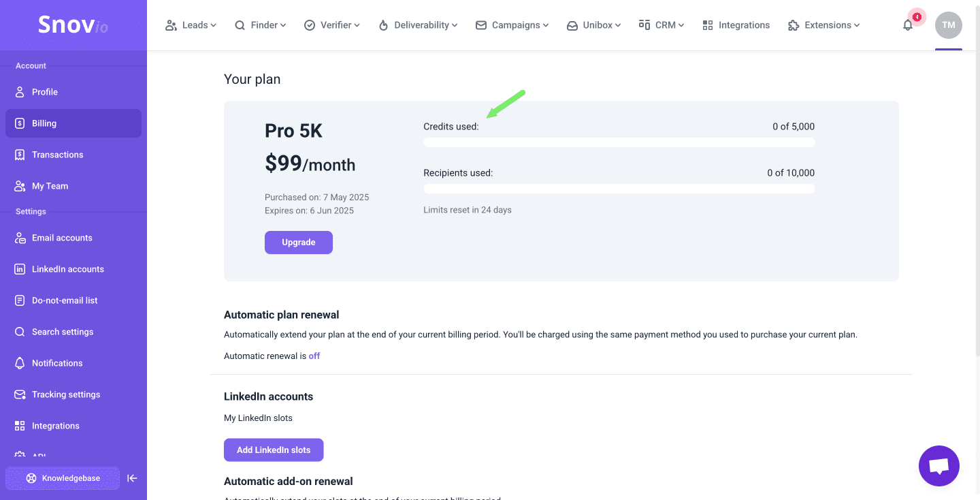Select Billing in the sidebar
The image size is (980, 500).
tap(44, 123)
